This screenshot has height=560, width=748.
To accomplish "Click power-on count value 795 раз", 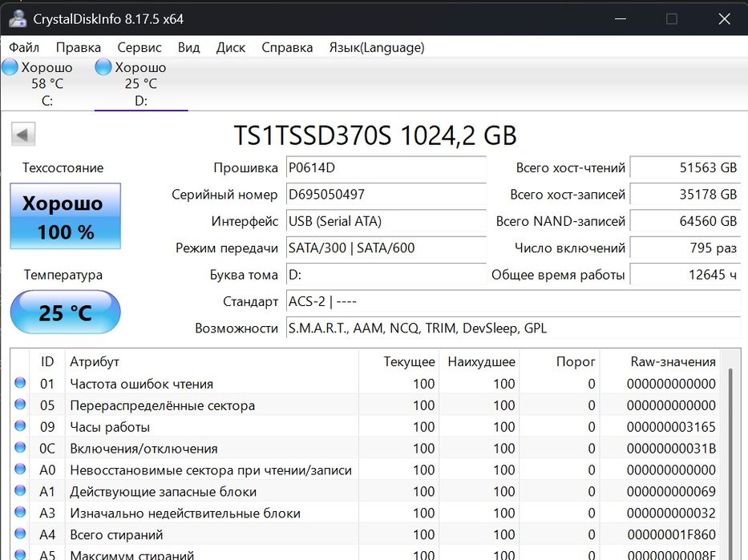I will (x=685, y=248).
